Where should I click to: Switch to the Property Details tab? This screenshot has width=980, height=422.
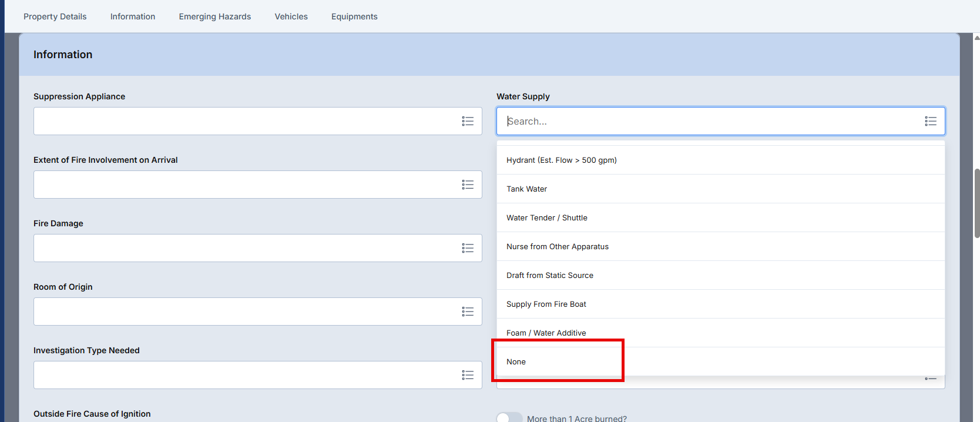[55, 16]
